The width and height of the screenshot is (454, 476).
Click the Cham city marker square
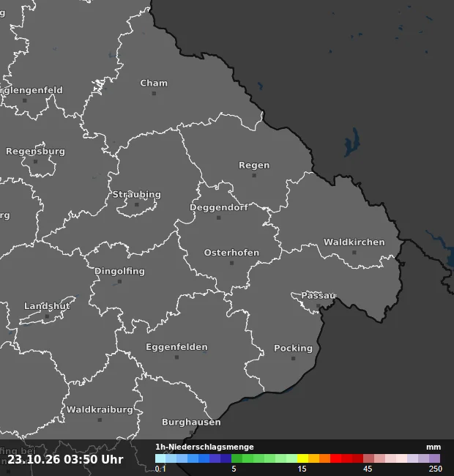coord(155,94)
